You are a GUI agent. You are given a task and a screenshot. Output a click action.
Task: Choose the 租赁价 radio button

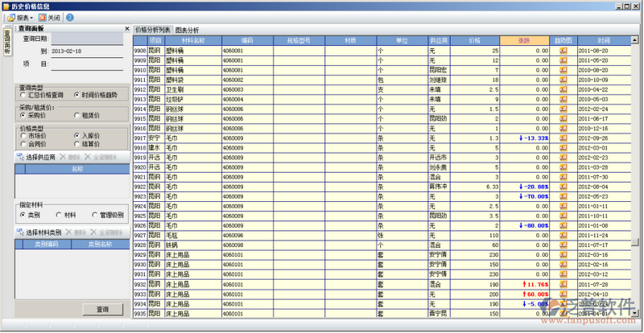(77, 115)
